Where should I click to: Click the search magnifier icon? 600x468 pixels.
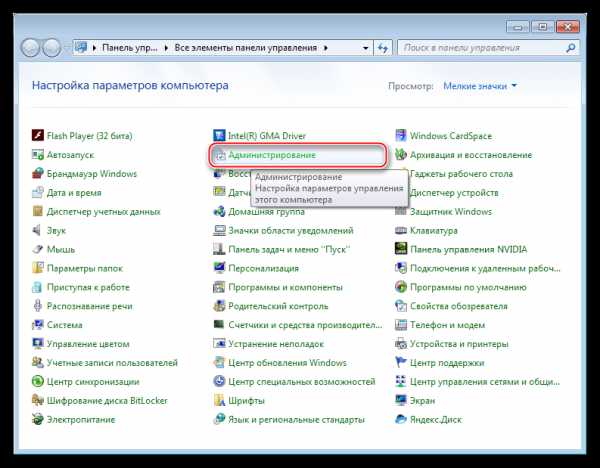571,48
